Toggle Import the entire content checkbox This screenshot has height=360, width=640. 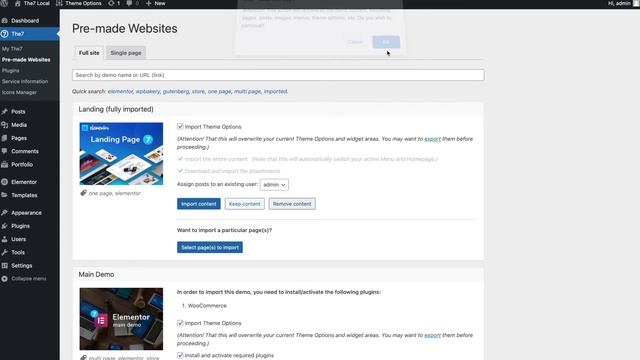pos(180,159)
